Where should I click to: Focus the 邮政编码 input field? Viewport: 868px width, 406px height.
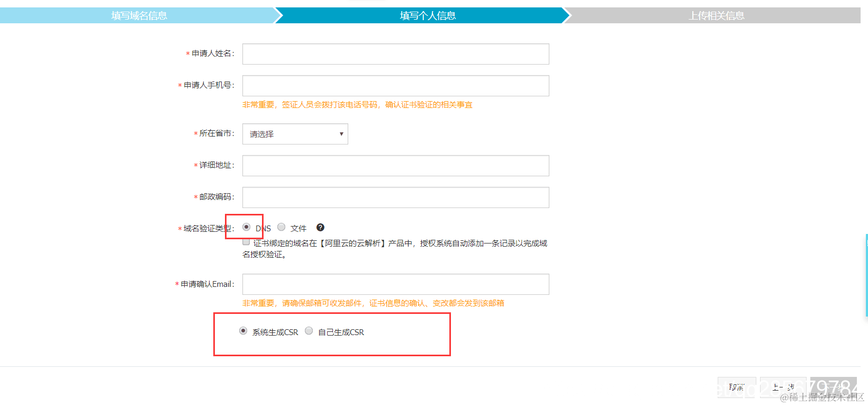click(x=396, y=197)
